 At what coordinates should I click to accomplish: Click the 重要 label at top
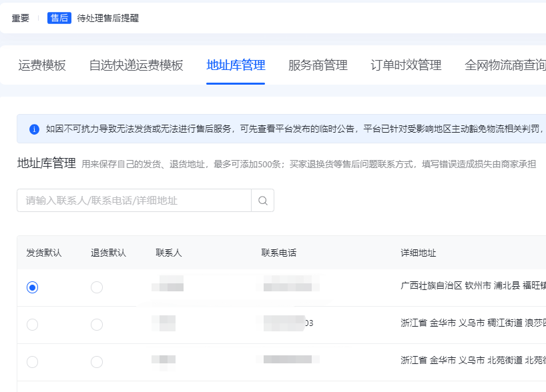[21, 18]
